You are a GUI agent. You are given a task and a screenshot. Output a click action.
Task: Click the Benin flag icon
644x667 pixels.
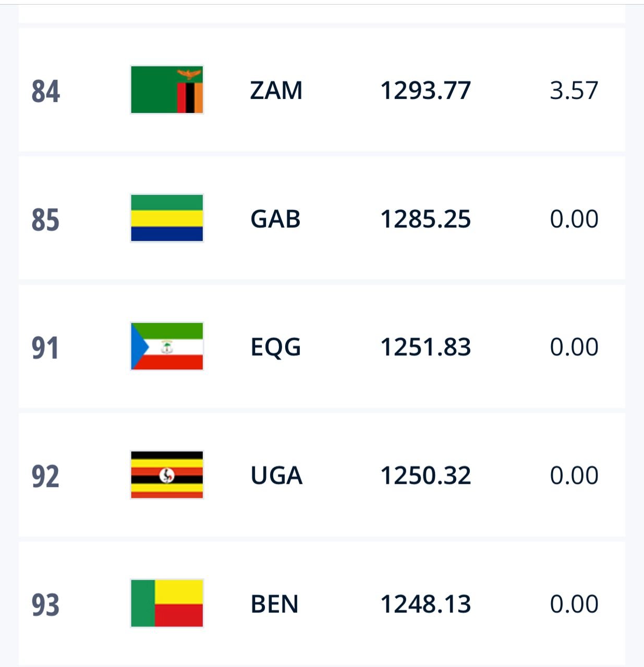click(167, 603)
